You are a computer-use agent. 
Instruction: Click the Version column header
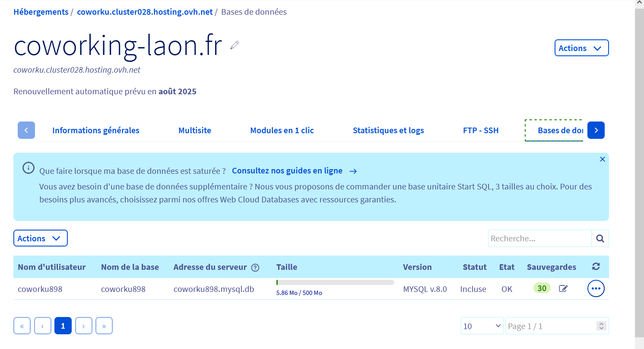(x=417, y=267)
